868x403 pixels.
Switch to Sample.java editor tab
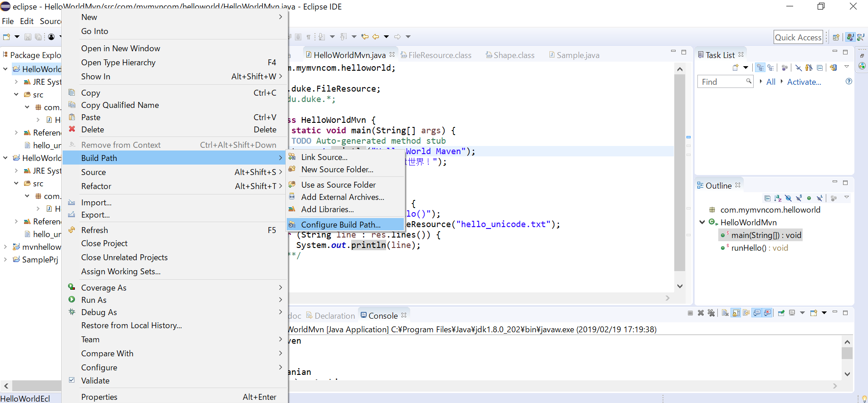(x=574, y=55)
